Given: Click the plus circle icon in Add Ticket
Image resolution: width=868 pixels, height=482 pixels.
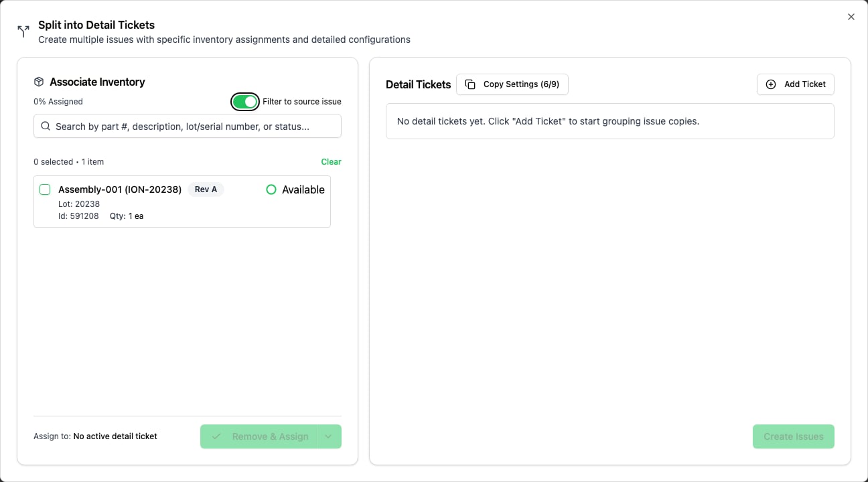Looking at the screenshot, I should pos(771,84).
